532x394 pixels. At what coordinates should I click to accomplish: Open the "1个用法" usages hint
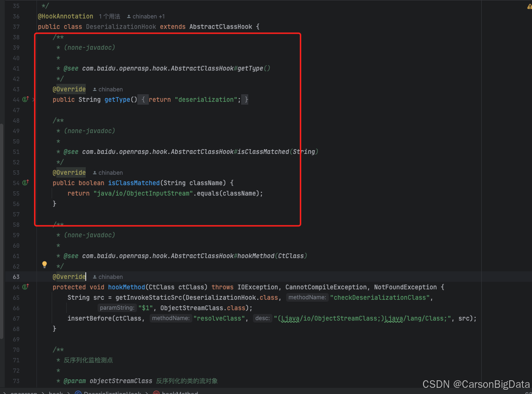coord(109,16)
